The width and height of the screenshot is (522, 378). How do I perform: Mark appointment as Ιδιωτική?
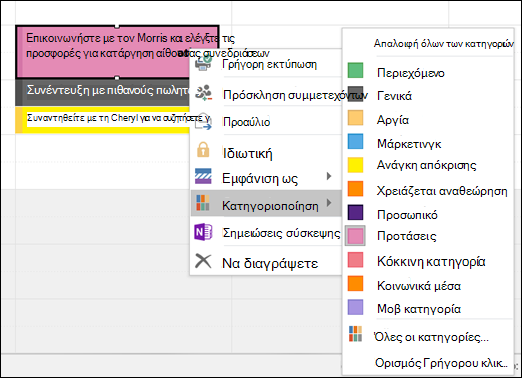(x=247, y=153)
